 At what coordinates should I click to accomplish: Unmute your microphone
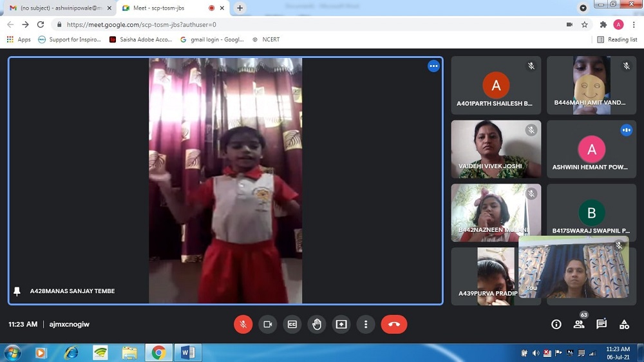point(243,324)
